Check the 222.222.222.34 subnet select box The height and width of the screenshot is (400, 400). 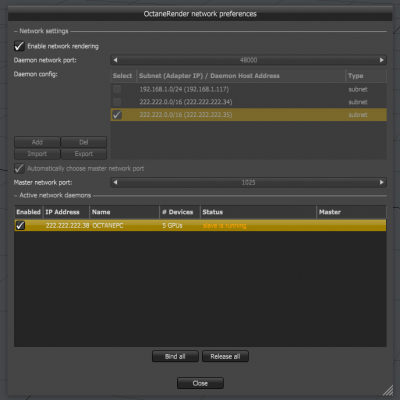click(117, 102)
